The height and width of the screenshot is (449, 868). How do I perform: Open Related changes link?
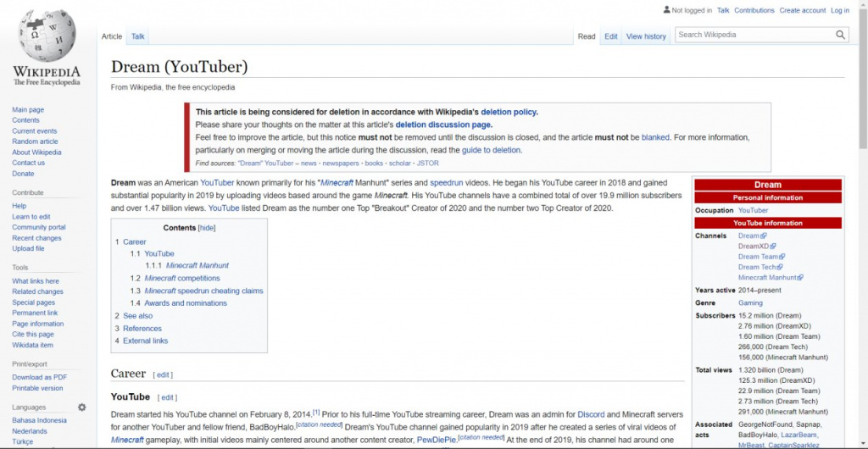(37, 292)
